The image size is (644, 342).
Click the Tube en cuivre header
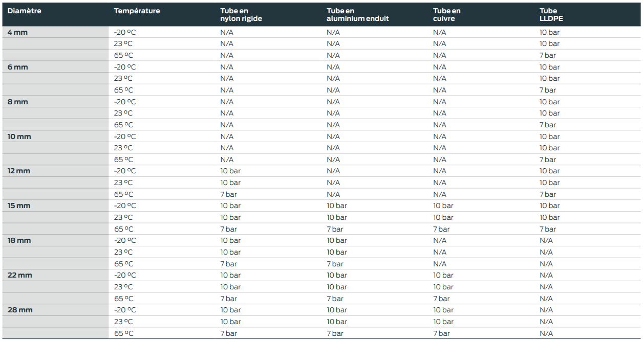(447, 15)
